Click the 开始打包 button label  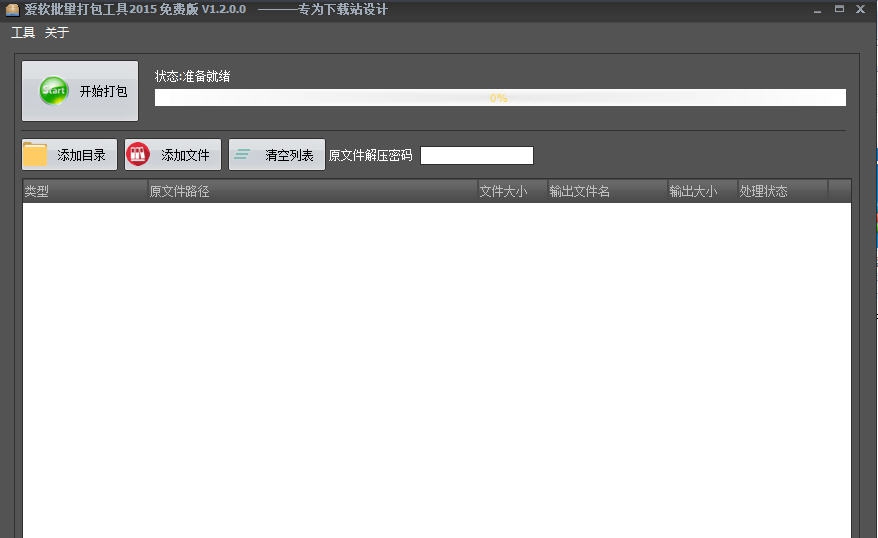(x=104, y=91)
